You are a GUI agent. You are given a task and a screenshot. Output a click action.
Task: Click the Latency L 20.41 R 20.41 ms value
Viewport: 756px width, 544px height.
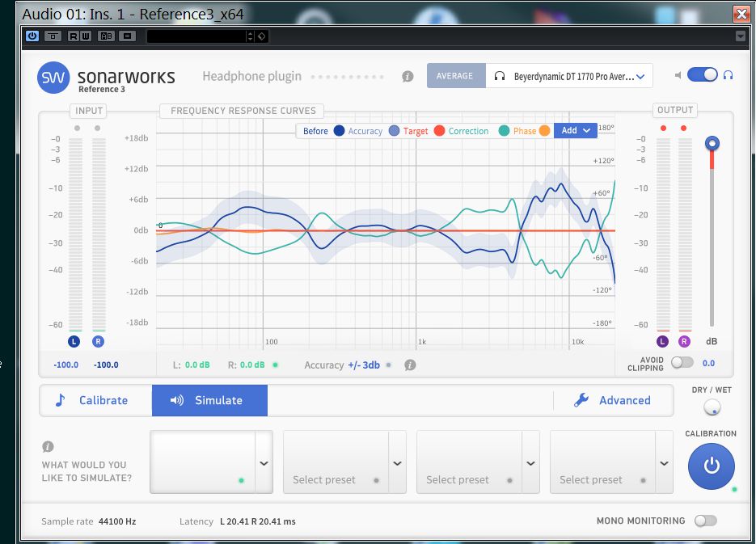coord(257,521)
